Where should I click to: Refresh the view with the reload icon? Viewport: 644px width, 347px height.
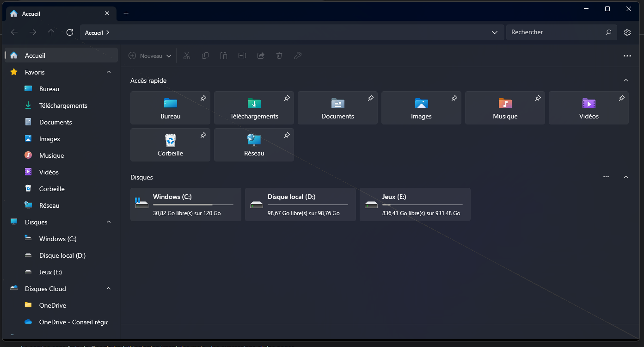click(x=70, y=32)
